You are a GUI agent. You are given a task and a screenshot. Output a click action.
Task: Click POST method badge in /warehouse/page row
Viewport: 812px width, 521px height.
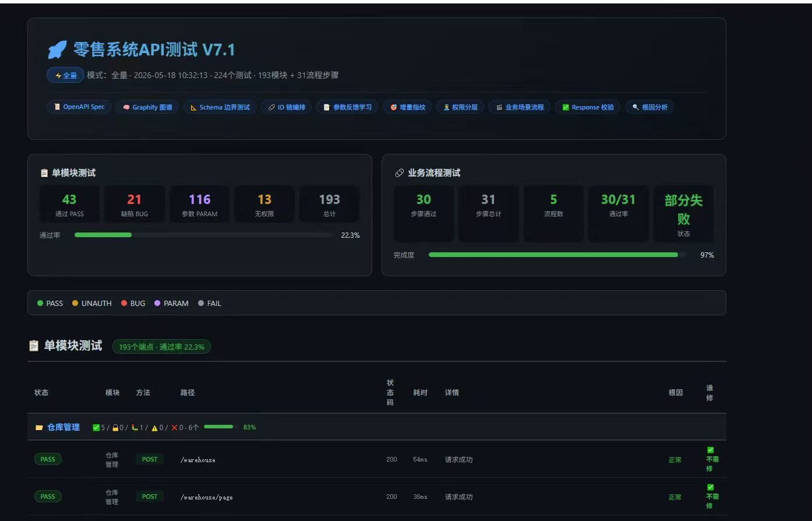tap(150, 497)
